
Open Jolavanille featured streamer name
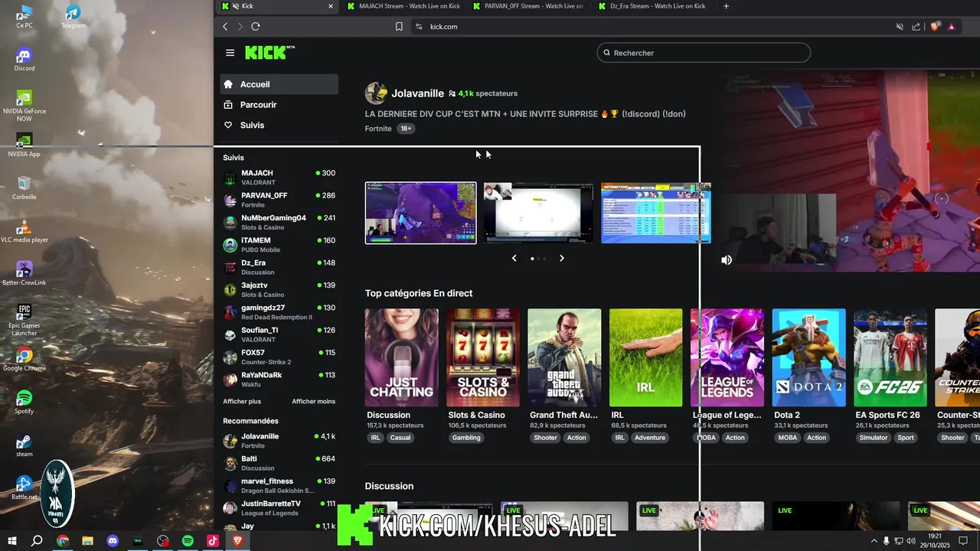click(x=417, y=93)
